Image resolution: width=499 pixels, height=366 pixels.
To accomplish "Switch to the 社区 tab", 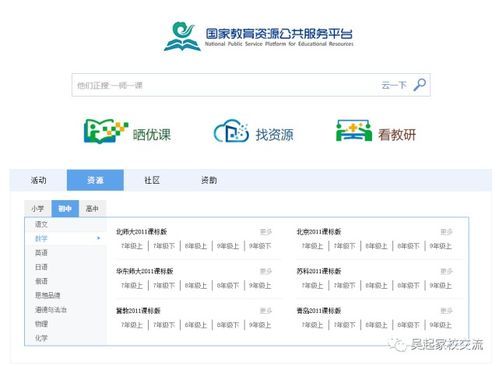I will [x=152, y=180].
